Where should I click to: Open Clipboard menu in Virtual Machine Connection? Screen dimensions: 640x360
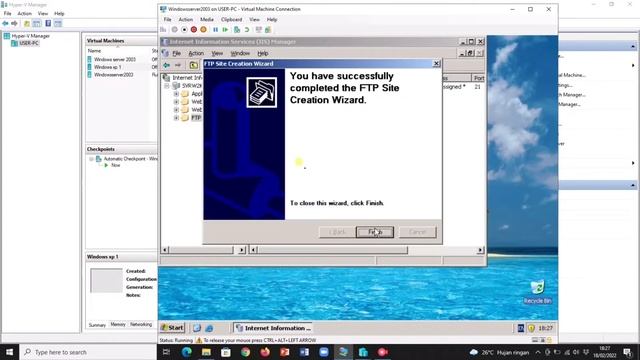pos(231,19)
